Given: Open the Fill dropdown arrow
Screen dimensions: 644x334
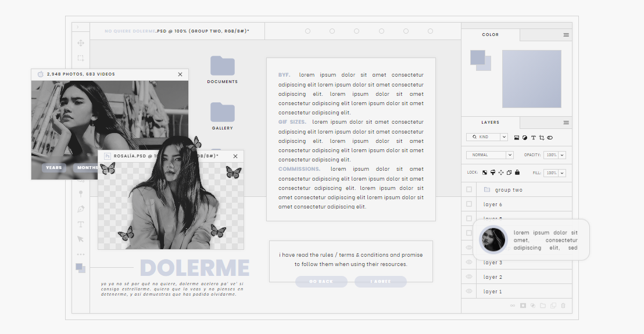Looking at the screenshot, I should (562, 173).
